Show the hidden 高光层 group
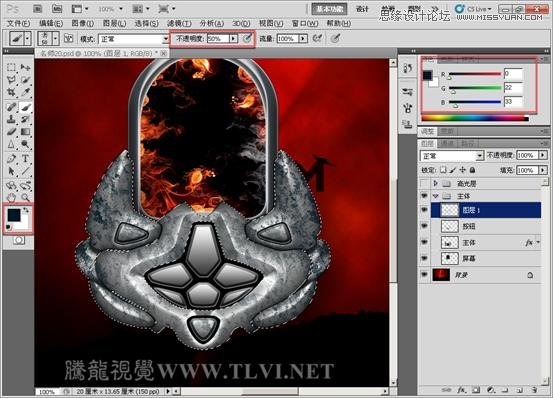 coord(424,183)
